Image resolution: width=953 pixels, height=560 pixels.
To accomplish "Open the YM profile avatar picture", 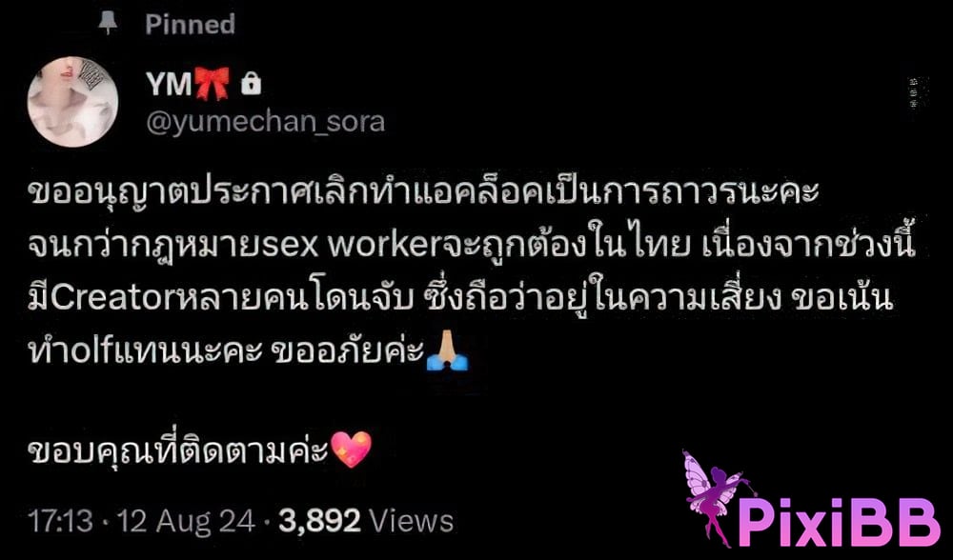I will [x=72, y=102].
